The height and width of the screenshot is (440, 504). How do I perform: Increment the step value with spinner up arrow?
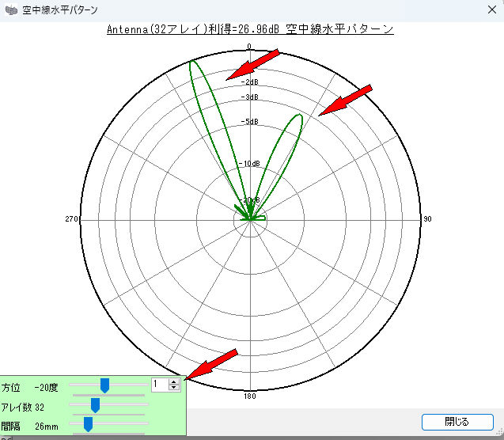pyautogui.click(x=175, y=381)
